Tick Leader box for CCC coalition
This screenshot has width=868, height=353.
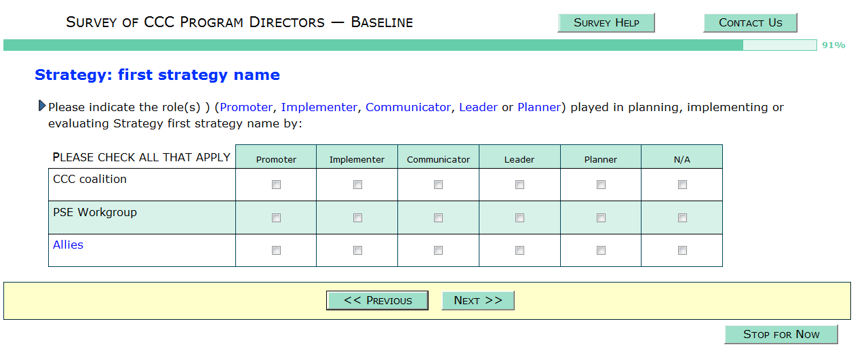click(x=519, y=184)
